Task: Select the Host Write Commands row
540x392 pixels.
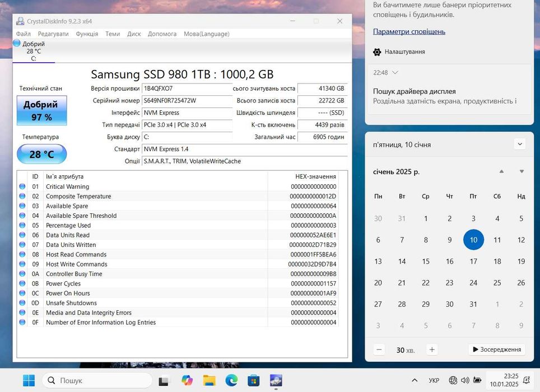Action: pyautogui.click(x=178, y=264)
